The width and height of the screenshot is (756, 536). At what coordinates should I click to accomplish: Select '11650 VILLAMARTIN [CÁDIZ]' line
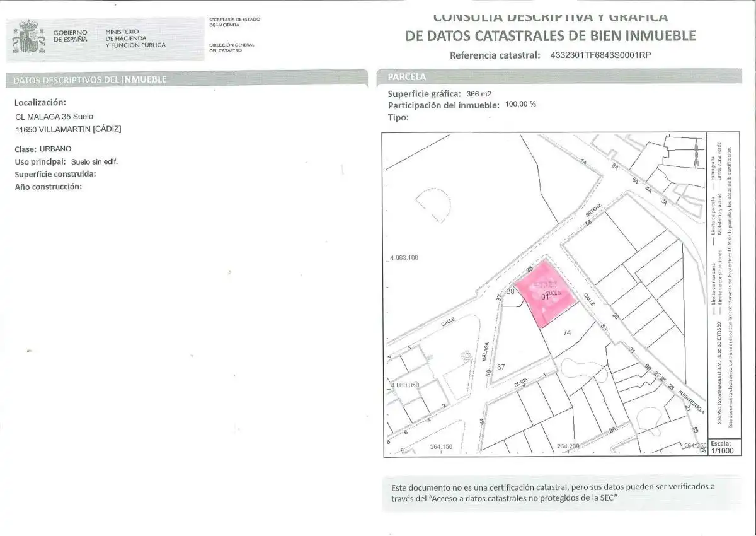click(x=68, y=129)
